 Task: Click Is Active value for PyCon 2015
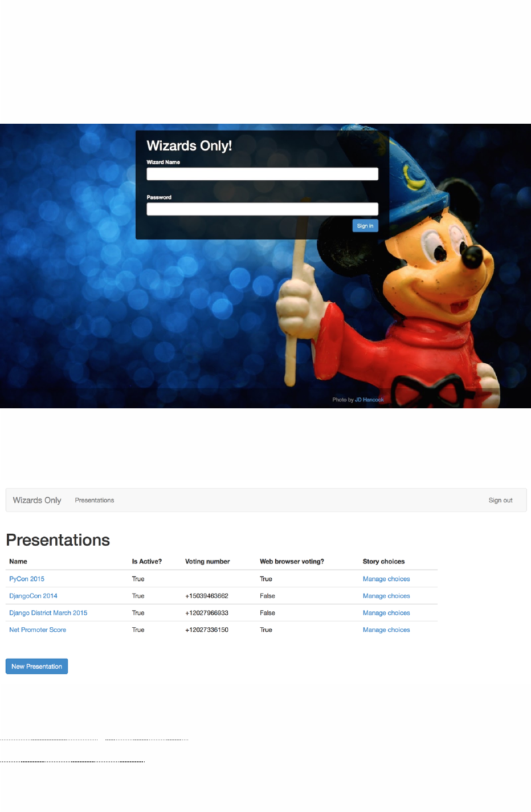tap(138, 579)
